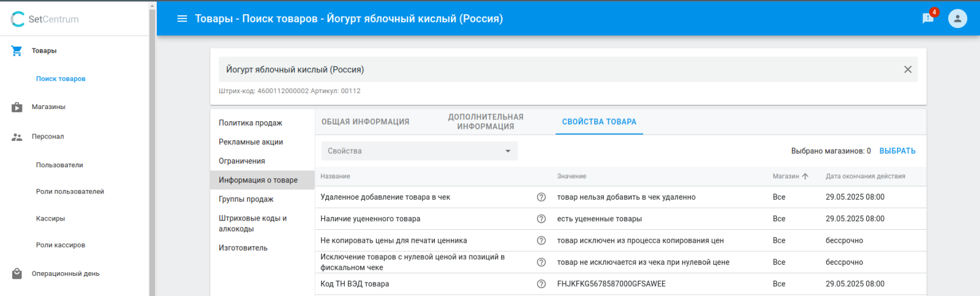
Task: Open the hamburger menu in header
Action: click(182, 18)
